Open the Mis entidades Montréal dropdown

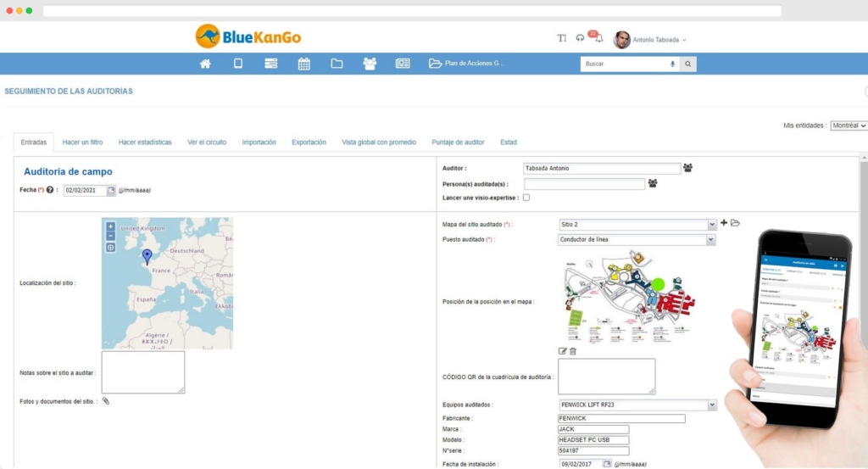(849, 126)
